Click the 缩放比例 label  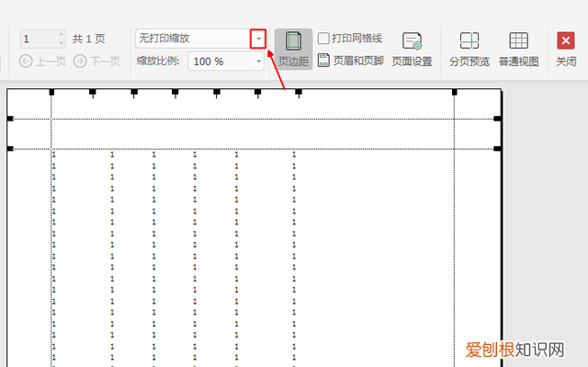point(158,61)
